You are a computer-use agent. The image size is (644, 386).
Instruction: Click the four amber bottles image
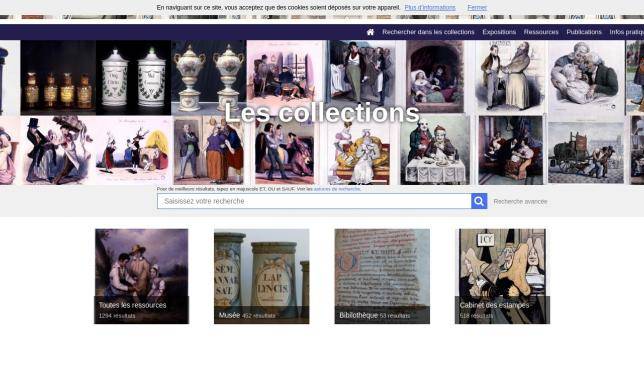[x=58, y=78]
